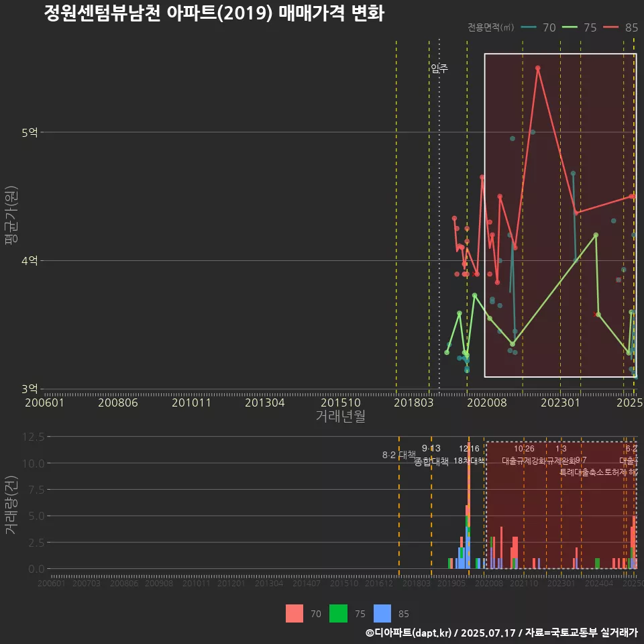Viewport: 644px width, 644px height.
Task: Click the 5.0 volume axis label
Action: [36, 516]
